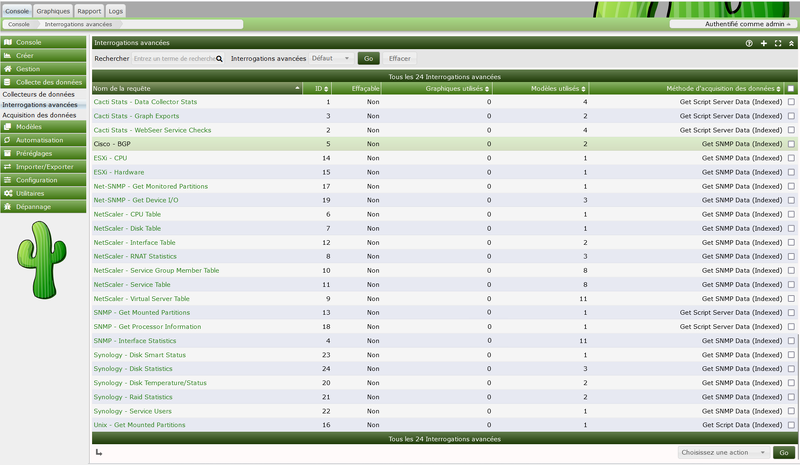Viewport: 800px width, 465px height.
Task: Open the Utilitaires sidebar section
Action: [43, 193]
